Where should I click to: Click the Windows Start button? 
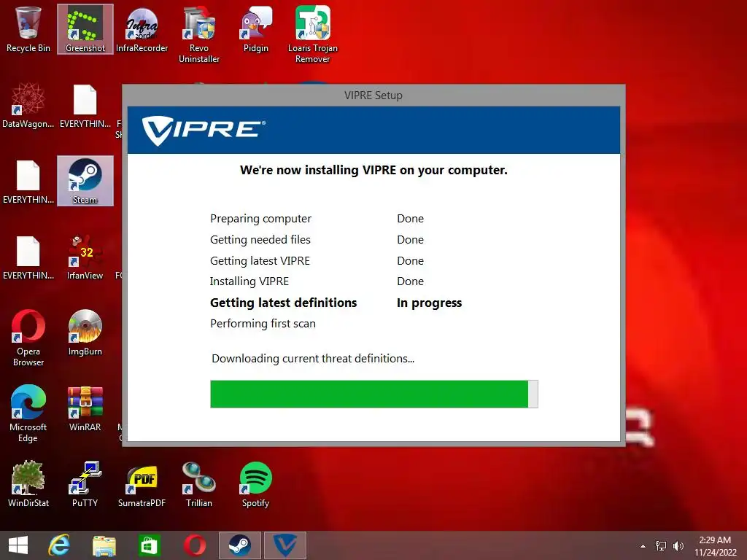tap(18, 545)
